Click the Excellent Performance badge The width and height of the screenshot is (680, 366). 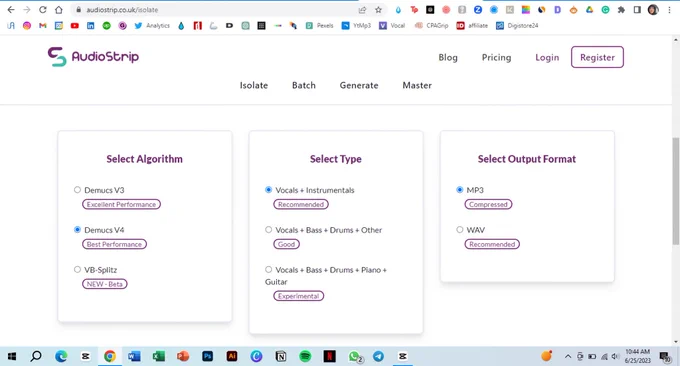[121, 204]
